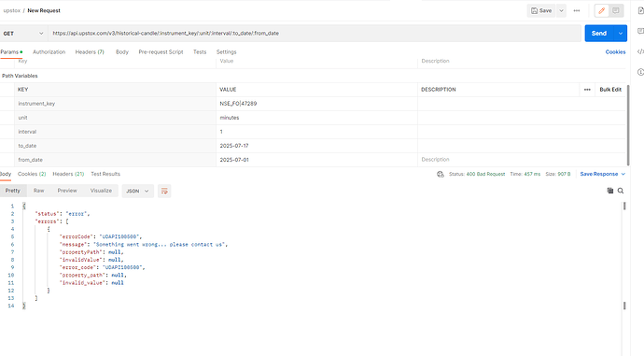Screen dimensions: 644x356
Task: Click the path variables table scrollbar
Action: pyautogui.click(x=628, y=125)
